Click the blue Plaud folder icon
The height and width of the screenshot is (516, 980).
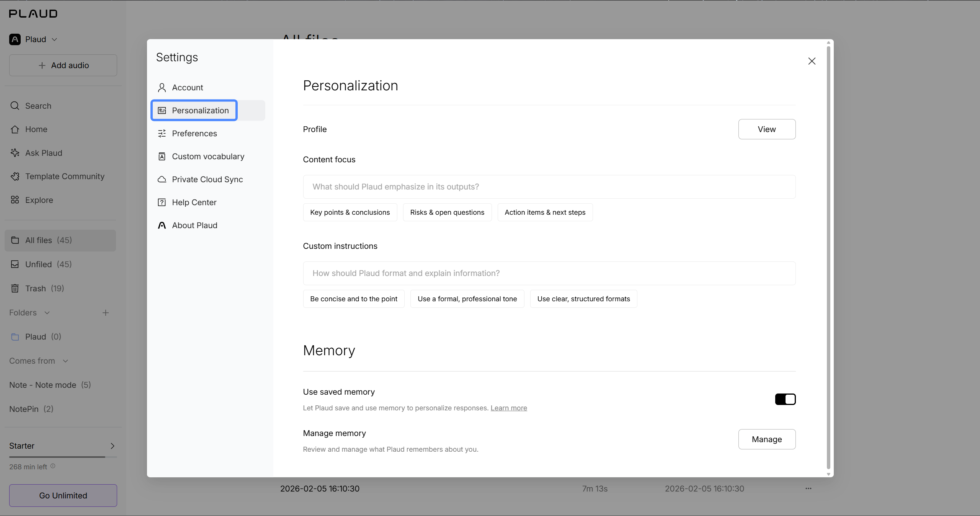point(15,337)
